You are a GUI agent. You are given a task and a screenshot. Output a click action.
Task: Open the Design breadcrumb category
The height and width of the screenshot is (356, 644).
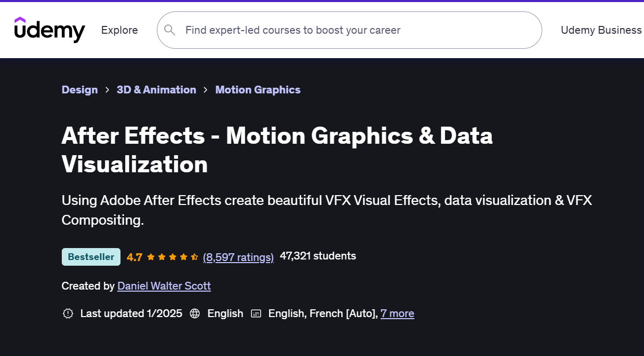[79, 90]
